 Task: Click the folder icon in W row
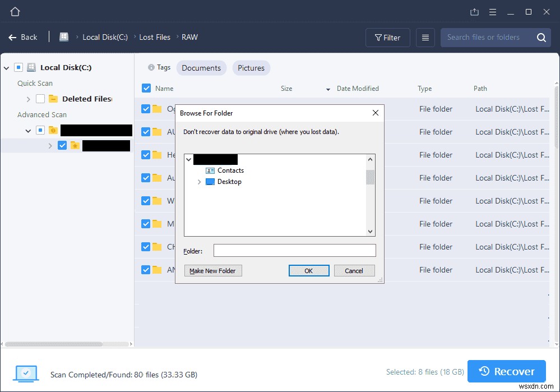click(x=157, y=200)
